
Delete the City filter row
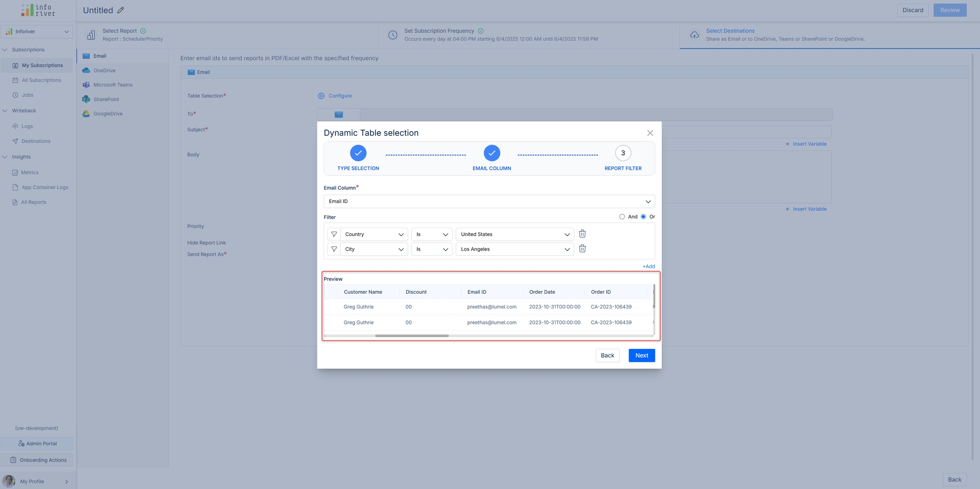coord(582,249)
